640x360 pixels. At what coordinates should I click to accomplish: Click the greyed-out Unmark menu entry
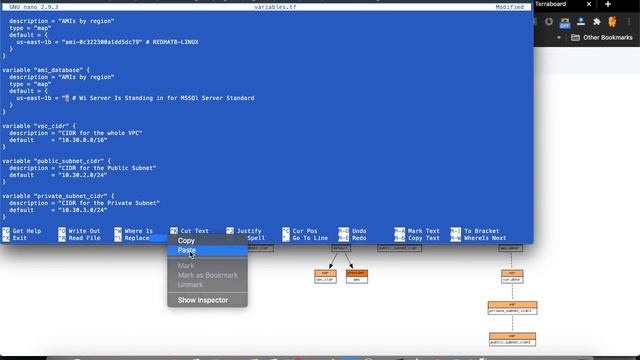(207, 284)
